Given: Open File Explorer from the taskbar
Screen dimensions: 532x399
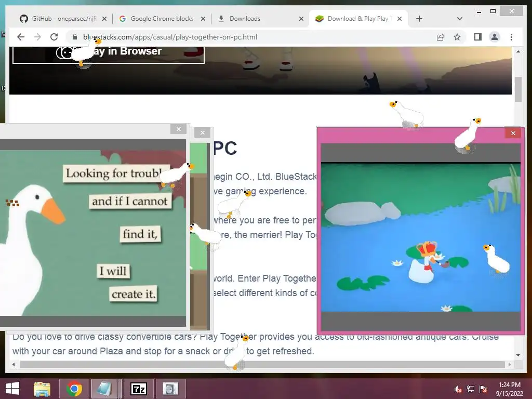Looking at the screenshot, I should [42, 389].
